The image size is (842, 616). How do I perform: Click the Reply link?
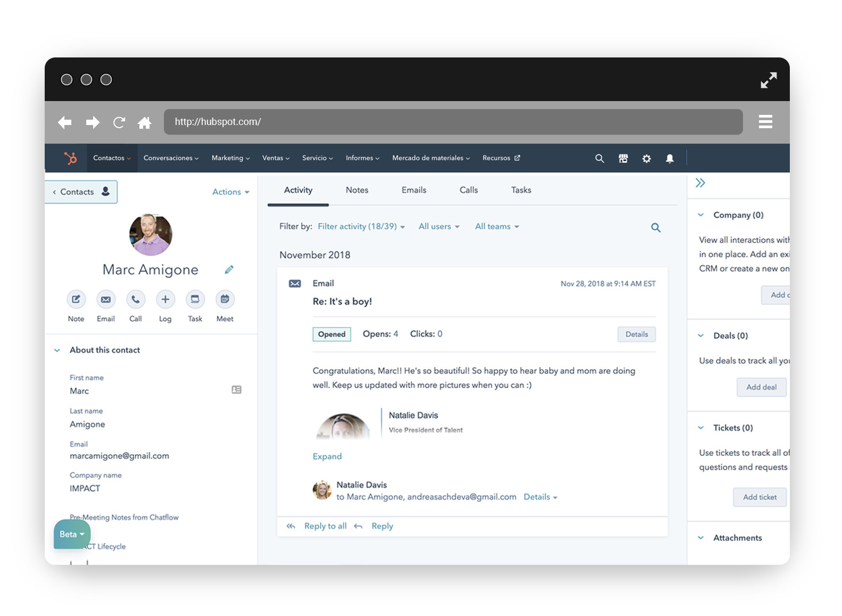(x=382, y=526)
